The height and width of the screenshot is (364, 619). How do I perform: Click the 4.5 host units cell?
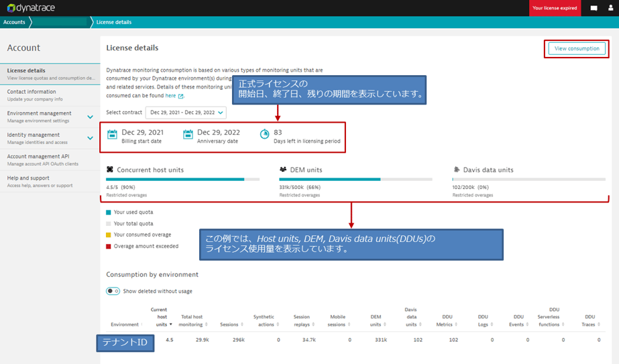170,339
